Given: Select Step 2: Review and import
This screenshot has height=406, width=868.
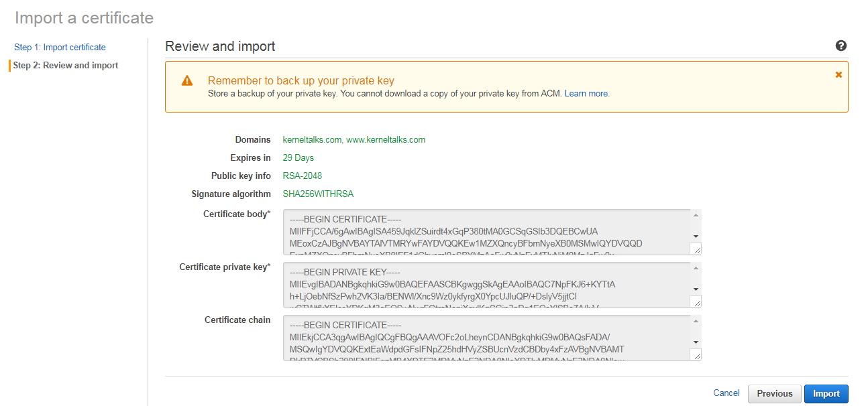Looking at the screenshot, I should [66, 66].
